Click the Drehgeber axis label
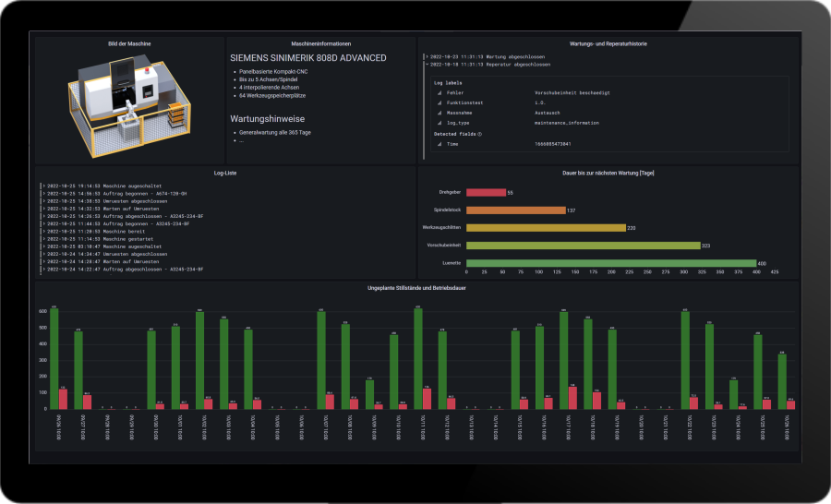 tap(450, 192)
